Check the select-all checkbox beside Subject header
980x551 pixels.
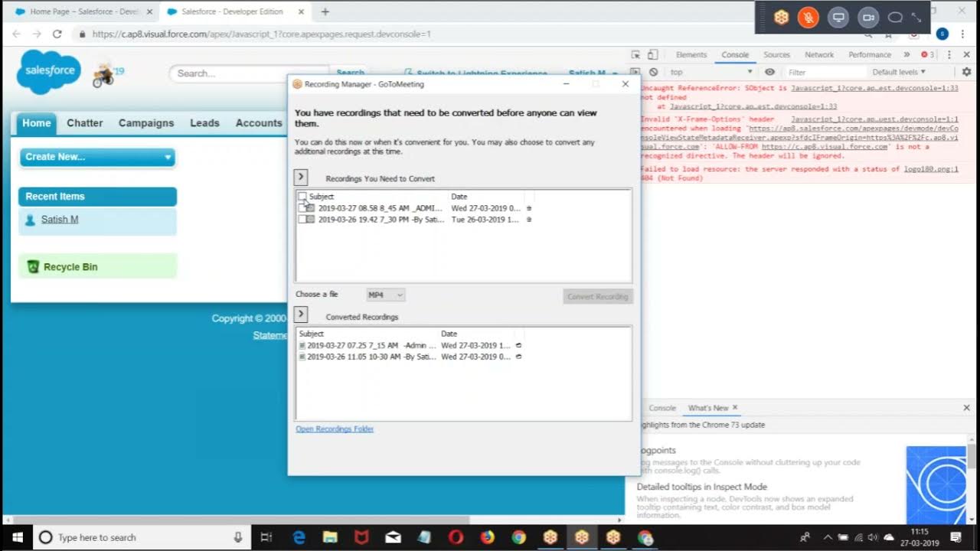click(302, 197)
